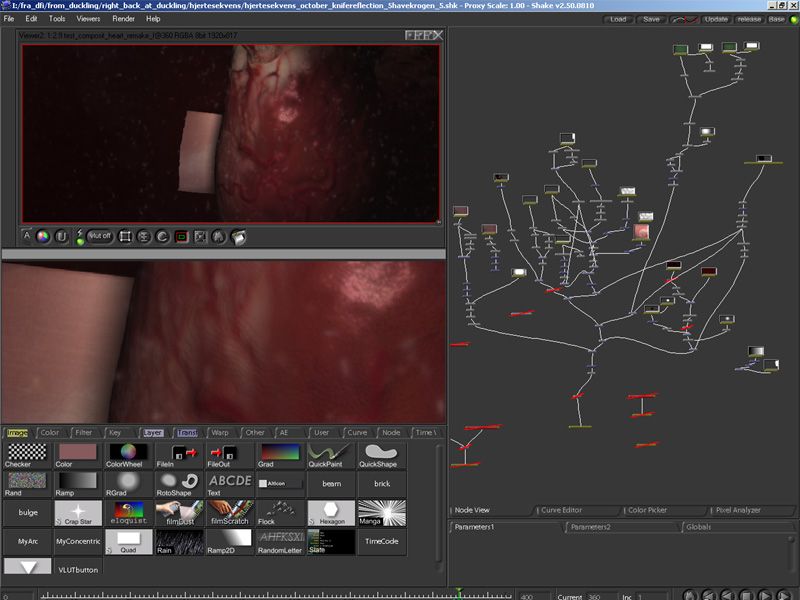The width and height of the screenshot is (800, 600).
Task: Click the FileIn node icon
Action: (x=179, y=455)
